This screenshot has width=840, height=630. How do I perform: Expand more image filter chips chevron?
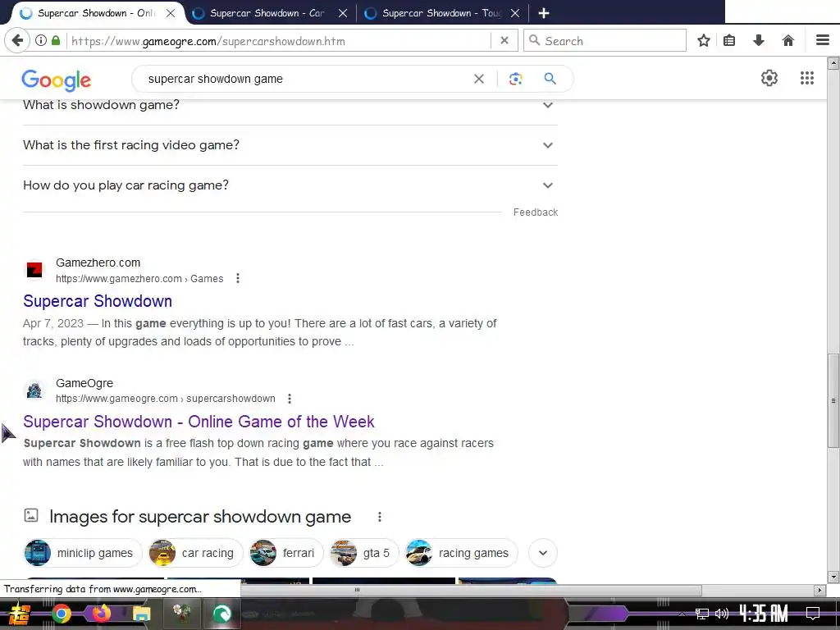[543, 553]
